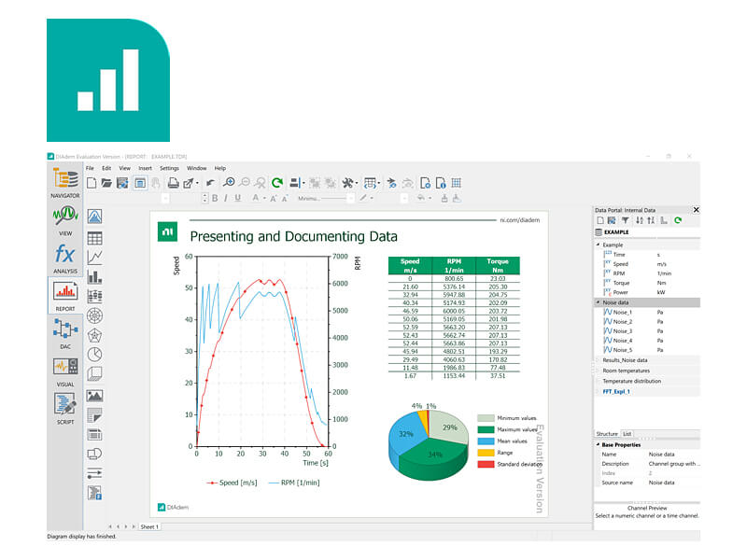Collapse the Example channel group

coord(599,245)
